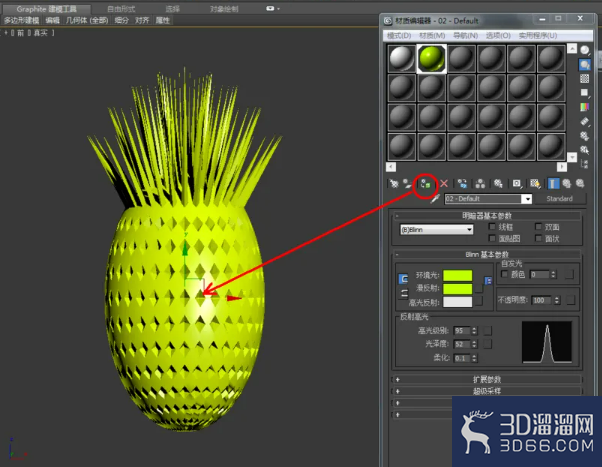This screenshot has width=602, height=467.
Task: Switch to 对象绘制 ribbon tab
Action: pos(224,9)
